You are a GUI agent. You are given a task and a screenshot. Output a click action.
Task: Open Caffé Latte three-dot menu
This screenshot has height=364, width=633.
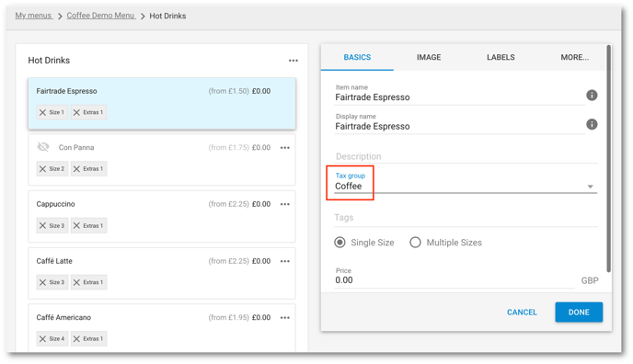[x=285, y=262]
